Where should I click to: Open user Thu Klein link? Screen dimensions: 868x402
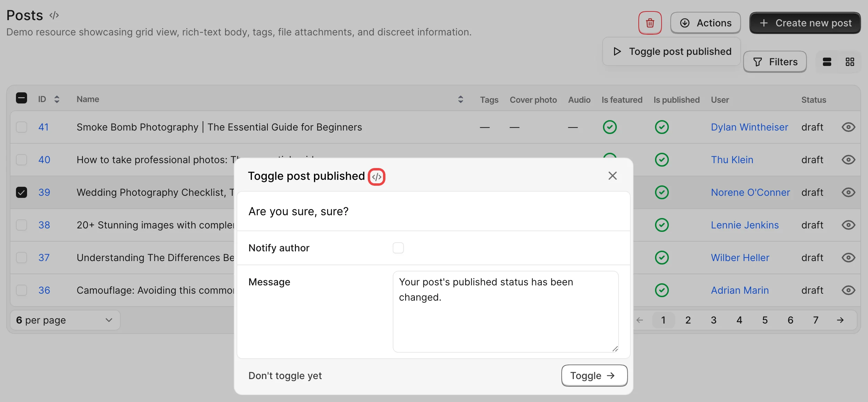click(x=732, y=160)
